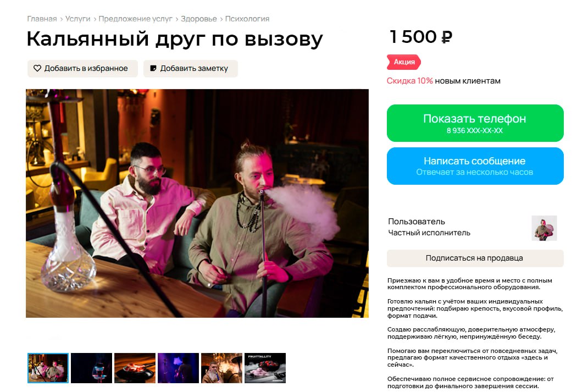Image resolution: width=588 pixels, height=392 pixels.
Task: Select the fourth purple-lit thumbnail
Action: click(178, 368)
